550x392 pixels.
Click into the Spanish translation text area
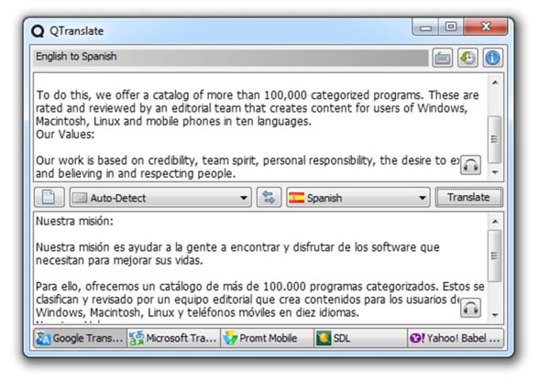(260, 267)
